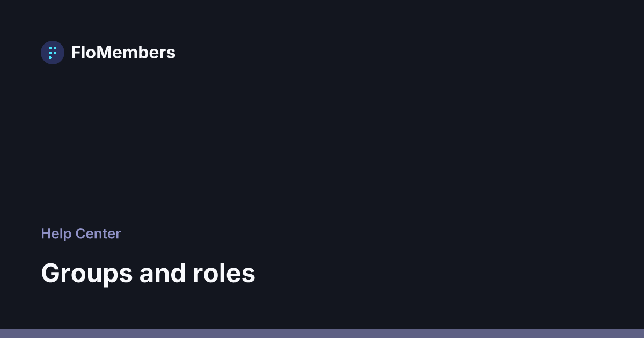The image size is (644, 338).
Task: Click the letter "F" in FloMembers
Action: (x=75, y=53)
